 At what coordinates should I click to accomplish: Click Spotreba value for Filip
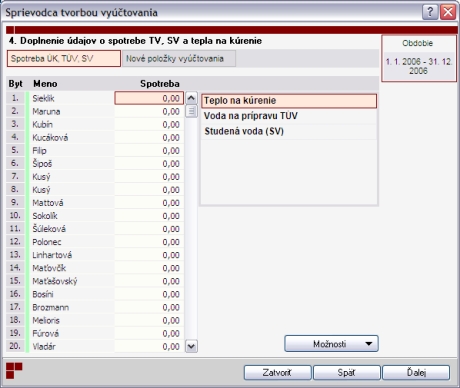(x=149, y=151)
